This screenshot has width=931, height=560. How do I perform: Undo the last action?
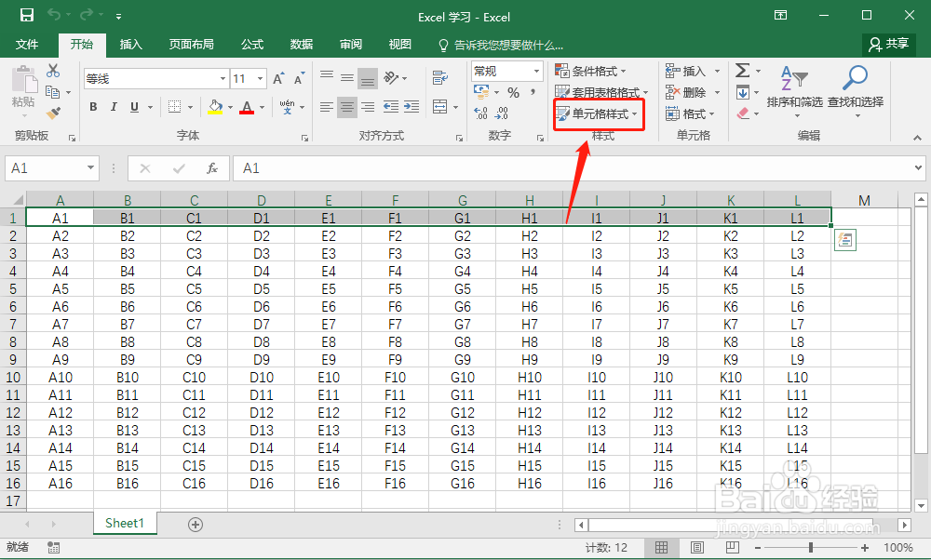pos(54,16)
